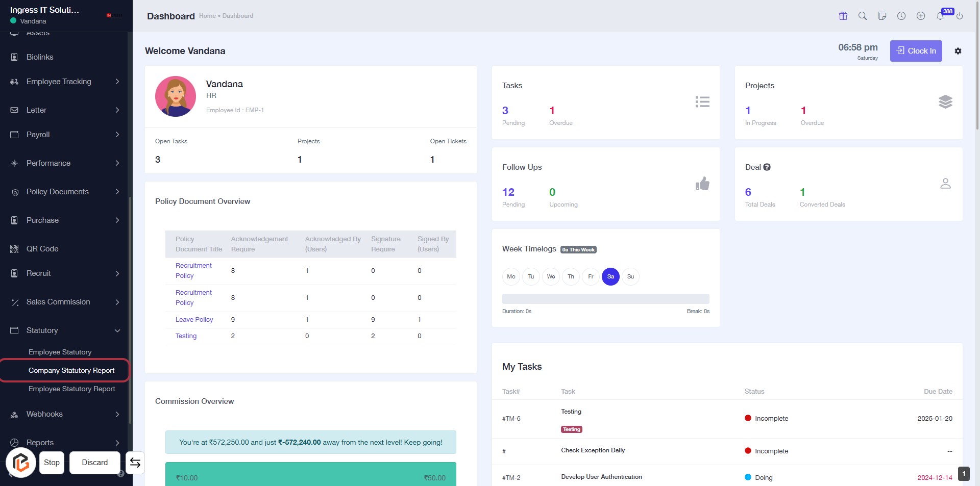Image resolution: width=980 pixels, height=486 pixels.
Task: Select Saturday in Week Timelogs
Action: [610, 276]
